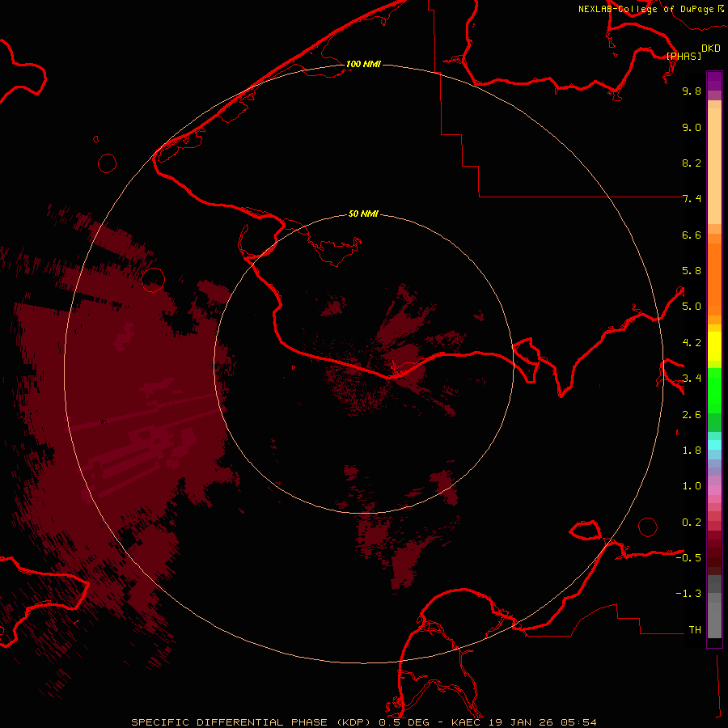Click the DKD label above the color scale
The height and width of the screenshot is (728, 728).
[x=711, y=48]
